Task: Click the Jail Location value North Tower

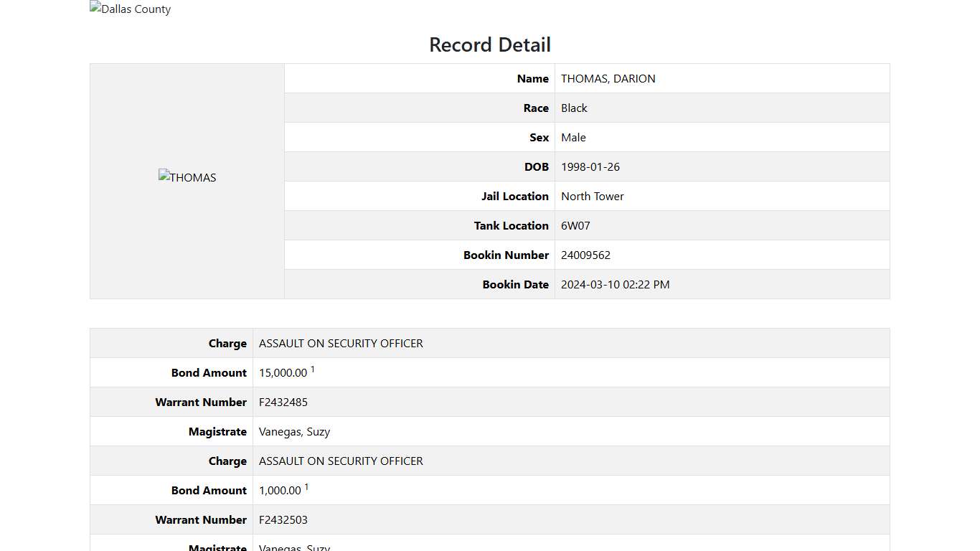Action: tap(593, 196)
